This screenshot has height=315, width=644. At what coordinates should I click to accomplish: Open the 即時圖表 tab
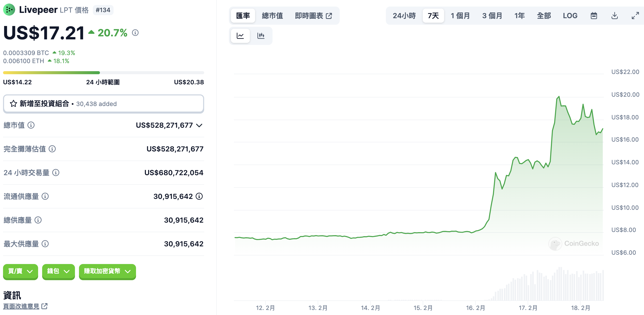(x=313, y=16)
